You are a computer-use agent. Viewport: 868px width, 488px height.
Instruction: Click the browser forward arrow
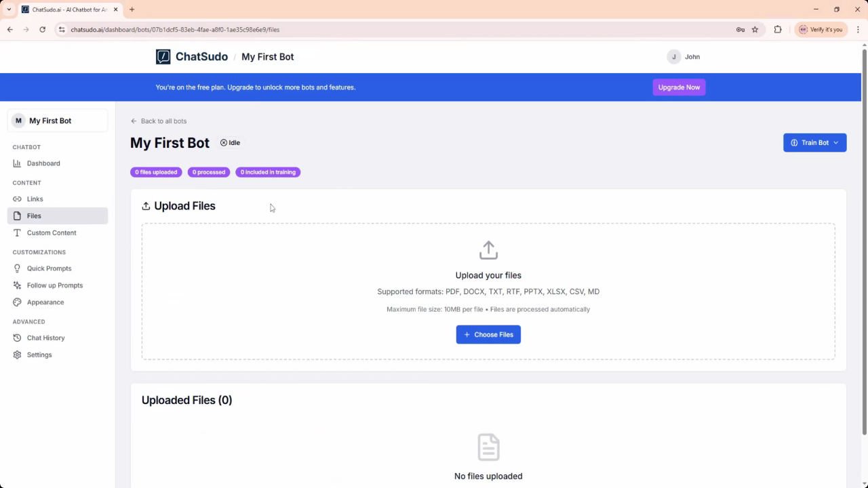[26, 30]
